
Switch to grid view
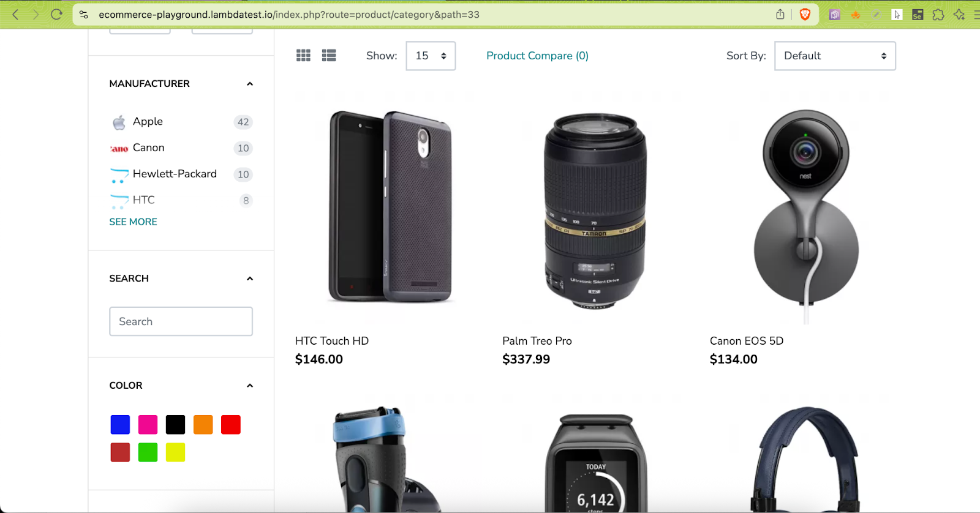303,56
